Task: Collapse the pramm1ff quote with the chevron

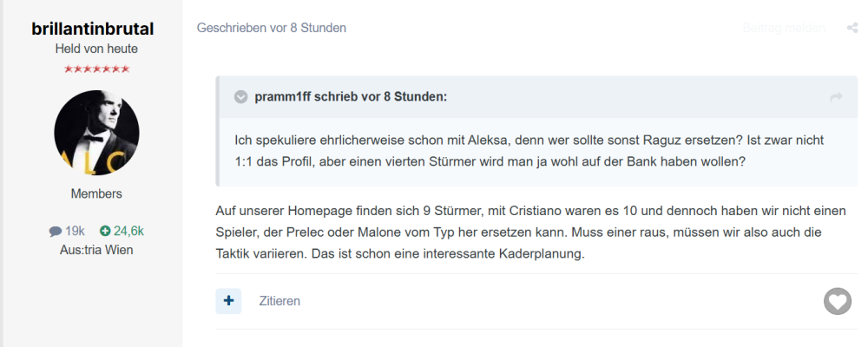Action: coord(240,96)
